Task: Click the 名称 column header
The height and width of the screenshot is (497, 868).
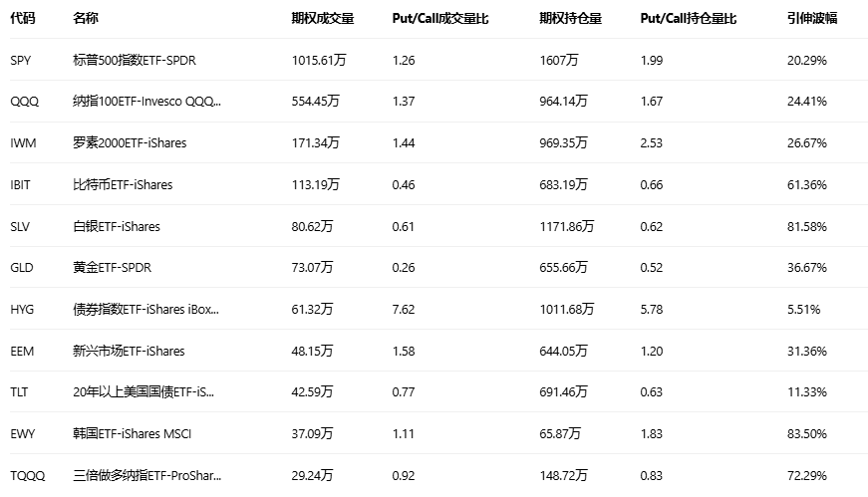Action: tap(86, 18)
